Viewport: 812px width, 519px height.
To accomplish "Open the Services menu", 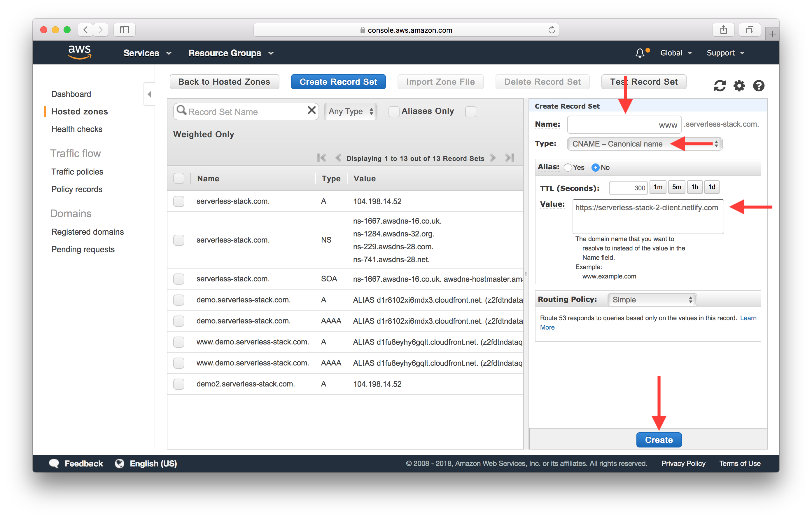I will (x=143, y=53).
